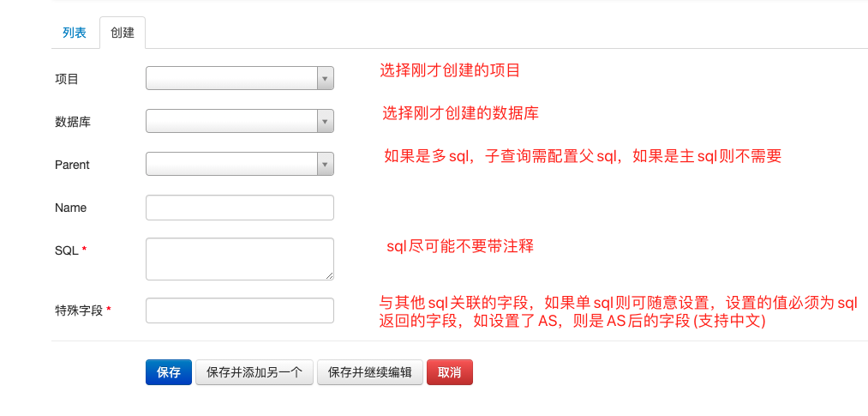Click the 项目 dropdown arrow
This screenshot has height=416, width=868.
tap(325, 79)
